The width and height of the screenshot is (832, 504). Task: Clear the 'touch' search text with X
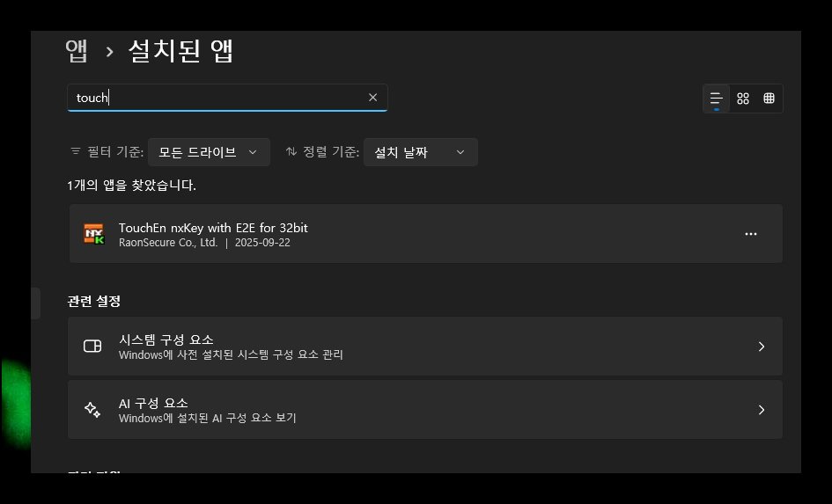point(372,98)
